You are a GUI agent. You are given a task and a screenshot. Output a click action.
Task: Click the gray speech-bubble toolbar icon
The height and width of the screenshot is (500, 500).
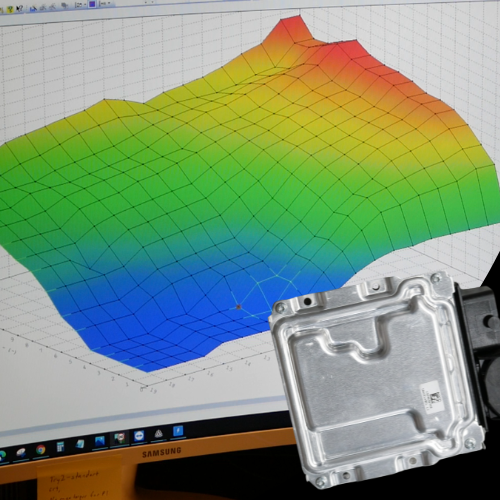[64, 5]
